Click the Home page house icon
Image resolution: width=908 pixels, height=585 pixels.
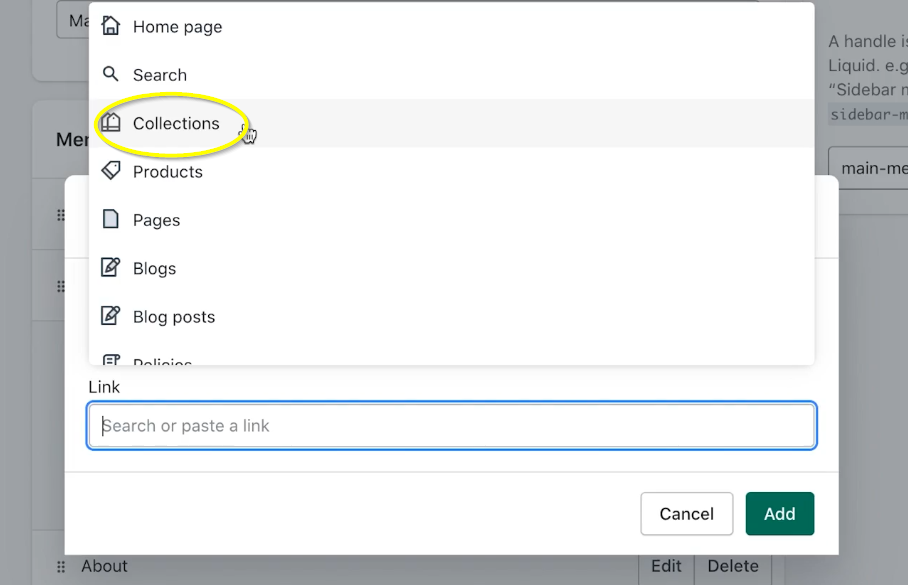tap(111, 27)
